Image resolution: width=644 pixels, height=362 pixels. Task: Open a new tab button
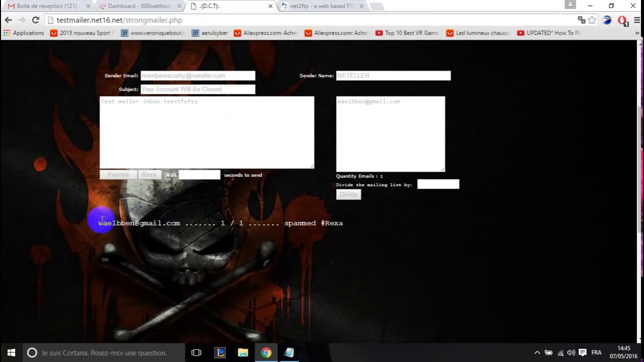(x=376, y=6)
